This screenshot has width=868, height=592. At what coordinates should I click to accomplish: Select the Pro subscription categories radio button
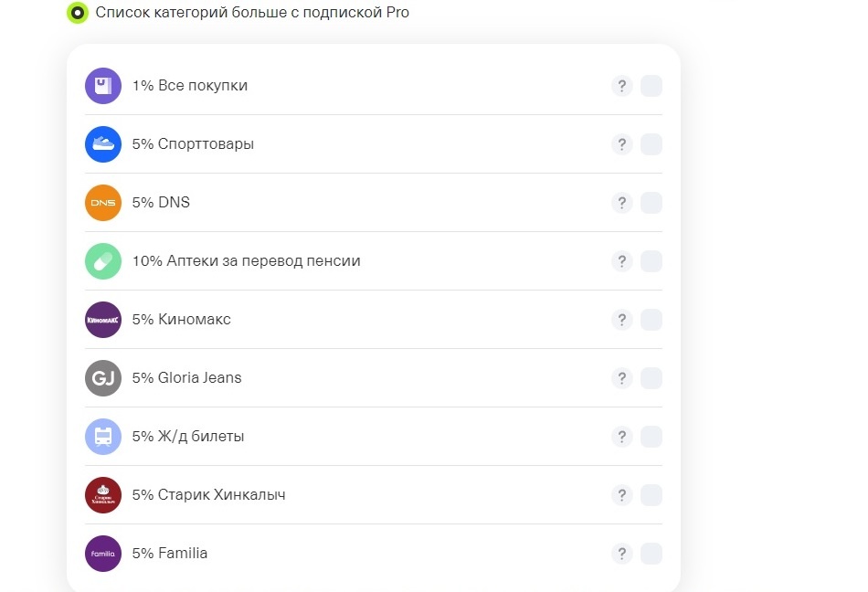(78, 13)
